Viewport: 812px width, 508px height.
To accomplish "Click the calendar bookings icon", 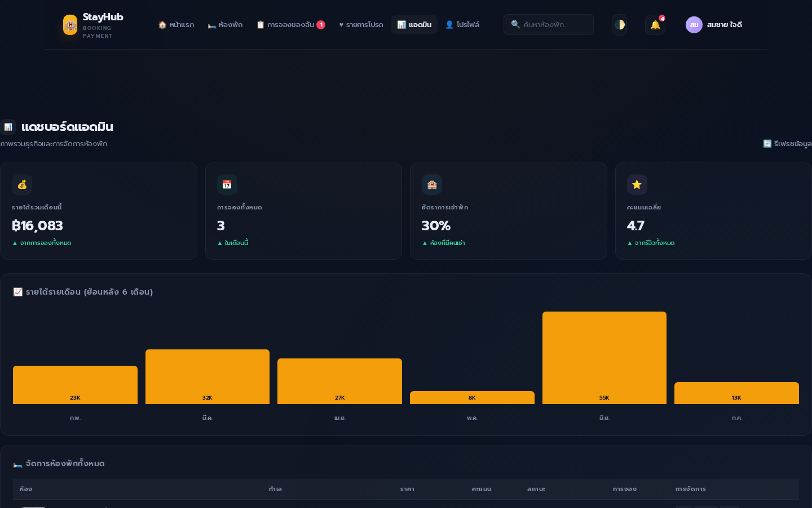I will 227,185.
